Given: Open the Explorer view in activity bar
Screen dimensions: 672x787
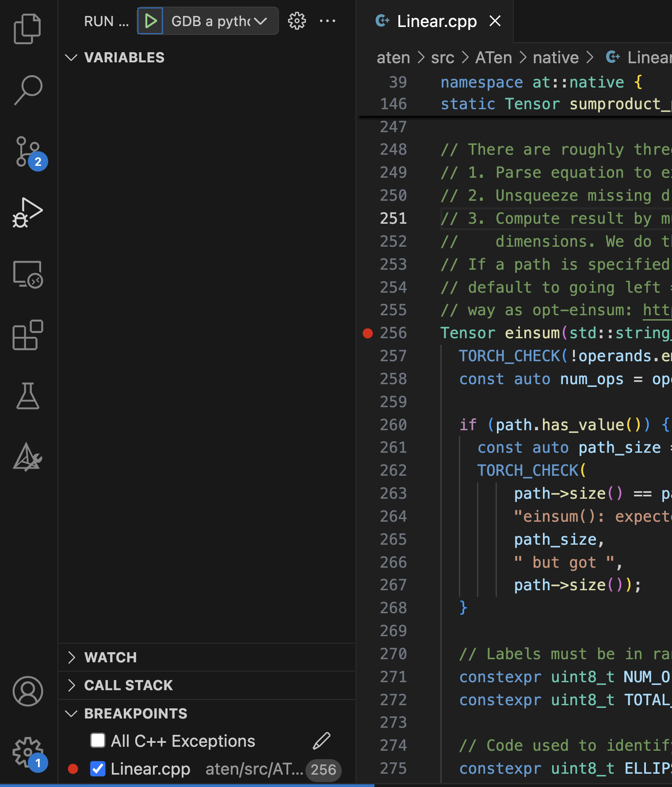Looking at the screenshot, I should point(27,29).
